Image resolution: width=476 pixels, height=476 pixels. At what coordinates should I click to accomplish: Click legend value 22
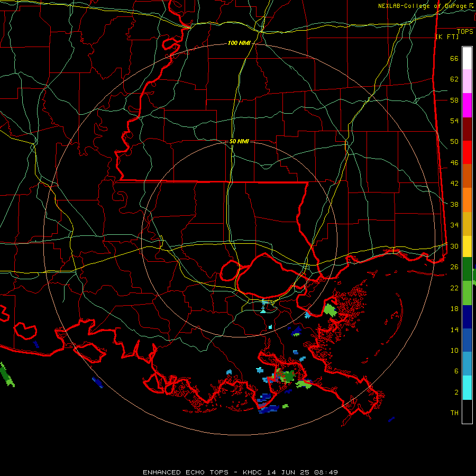pyautogui.click(x=454, y=288)
